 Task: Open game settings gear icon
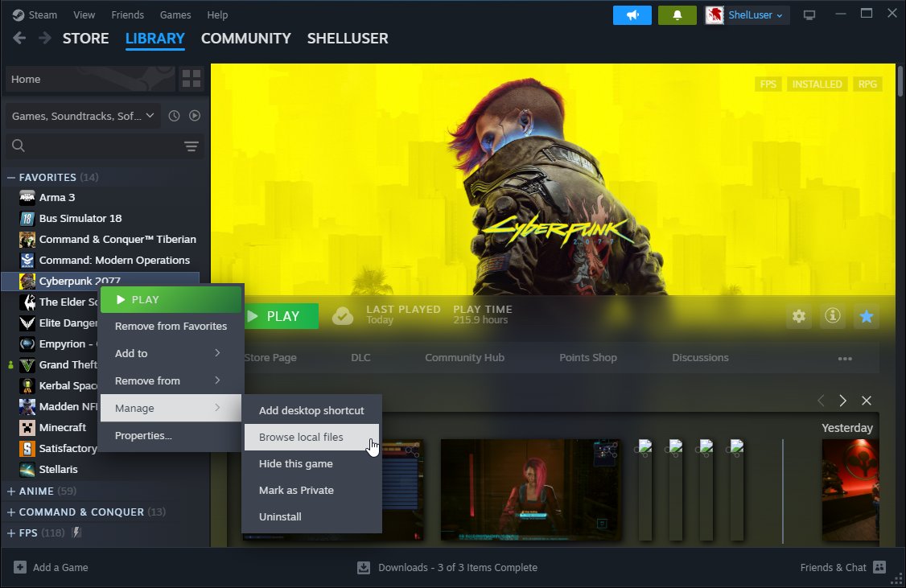coord(798,316)
